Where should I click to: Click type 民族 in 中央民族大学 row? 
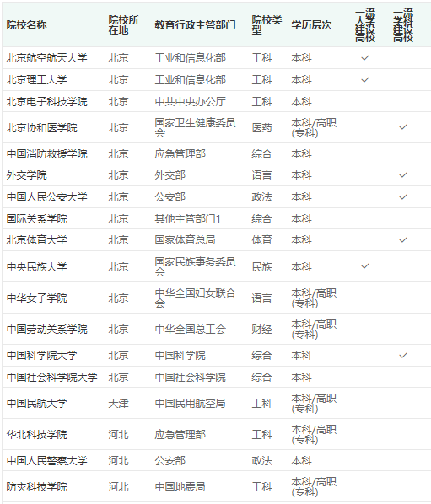(261, 266)
